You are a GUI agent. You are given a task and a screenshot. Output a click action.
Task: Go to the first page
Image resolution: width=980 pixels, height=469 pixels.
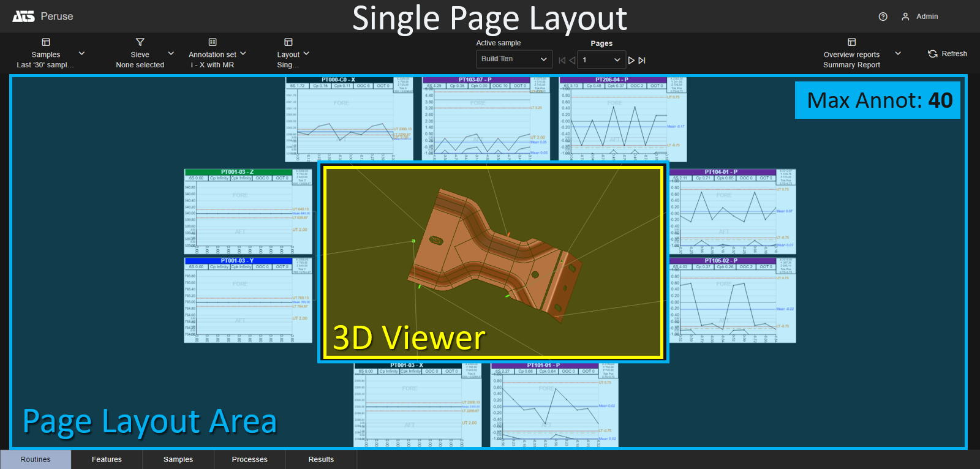tap(562, 60)
